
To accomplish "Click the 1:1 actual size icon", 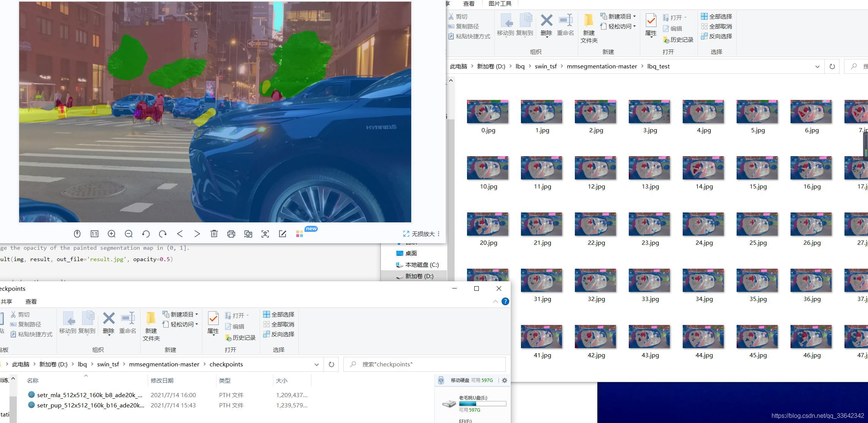I will (95, 234).
